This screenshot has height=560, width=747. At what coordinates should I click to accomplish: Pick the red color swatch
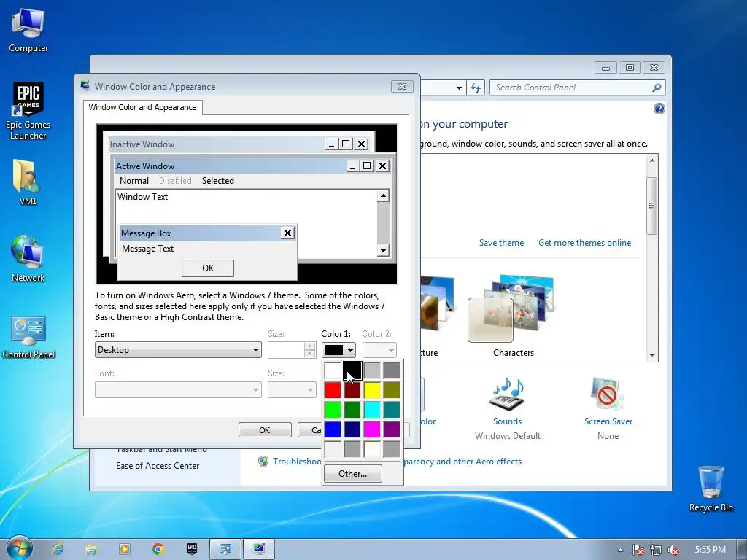pyautogui.click(x=333, y=390)
